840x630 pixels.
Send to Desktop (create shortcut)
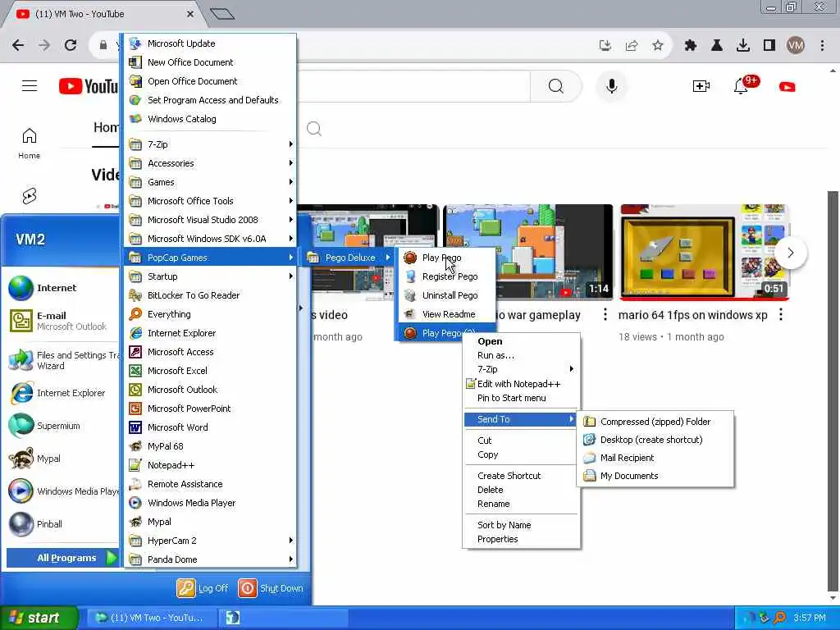pyautogui.click(x=655, y=440)
